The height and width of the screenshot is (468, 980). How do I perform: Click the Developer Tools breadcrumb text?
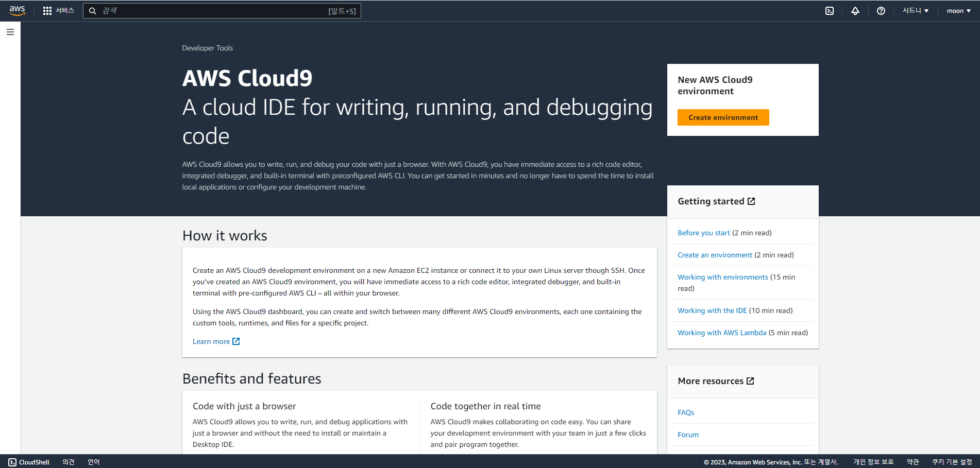[208, 48]
